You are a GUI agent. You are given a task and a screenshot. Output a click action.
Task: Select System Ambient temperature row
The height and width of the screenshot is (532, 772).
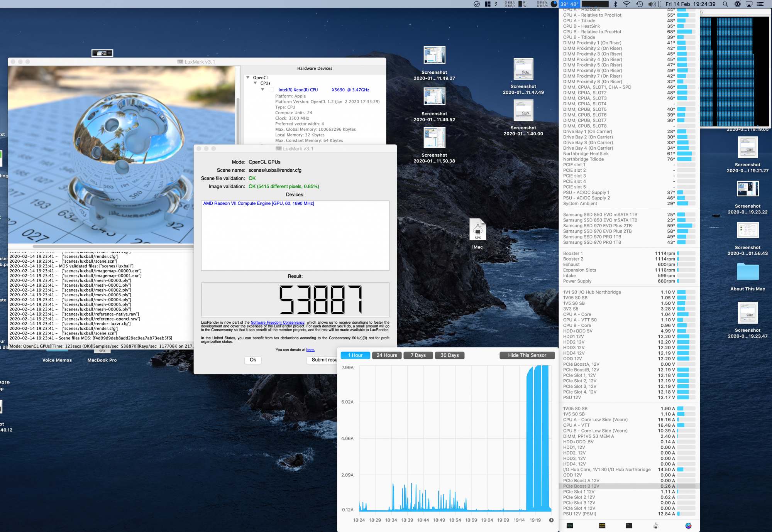tap(629, 204)
